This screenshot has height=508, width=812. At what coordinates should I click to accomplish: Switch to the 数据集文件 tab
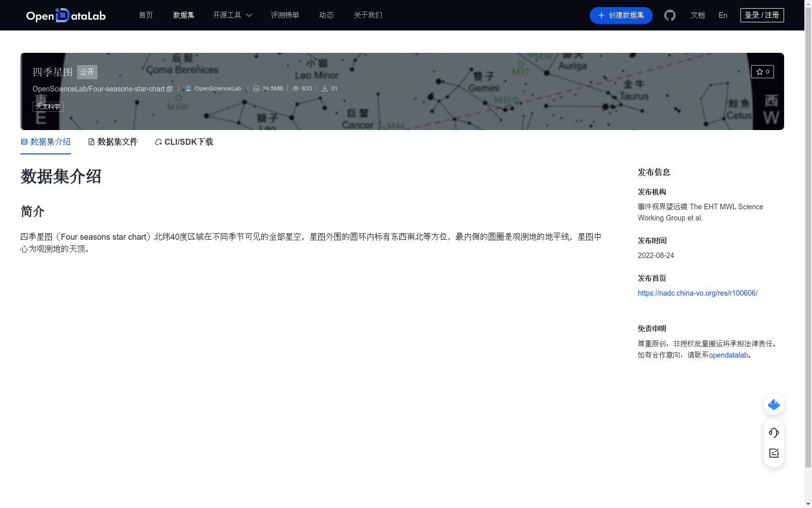tap(113, 142)
